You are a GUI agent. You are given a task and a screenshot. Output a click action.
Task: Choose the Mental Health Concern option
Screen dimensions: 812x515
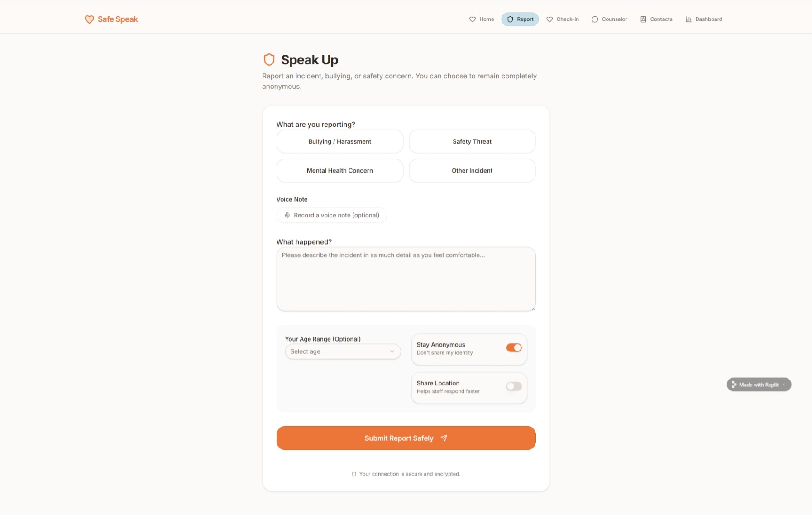point(339,170)
